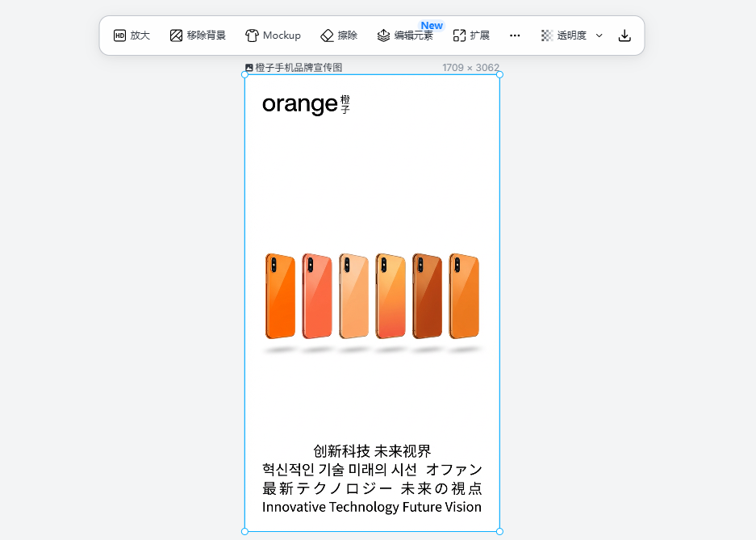Expand the 透明度 dropdown chevron

(x=599, y=36)
